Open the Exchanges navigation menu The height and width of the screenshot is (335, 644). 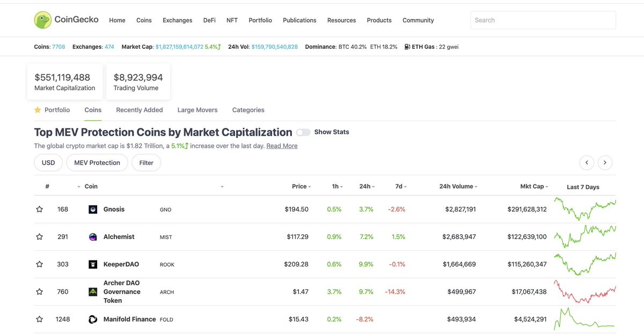tap(177, 20)
